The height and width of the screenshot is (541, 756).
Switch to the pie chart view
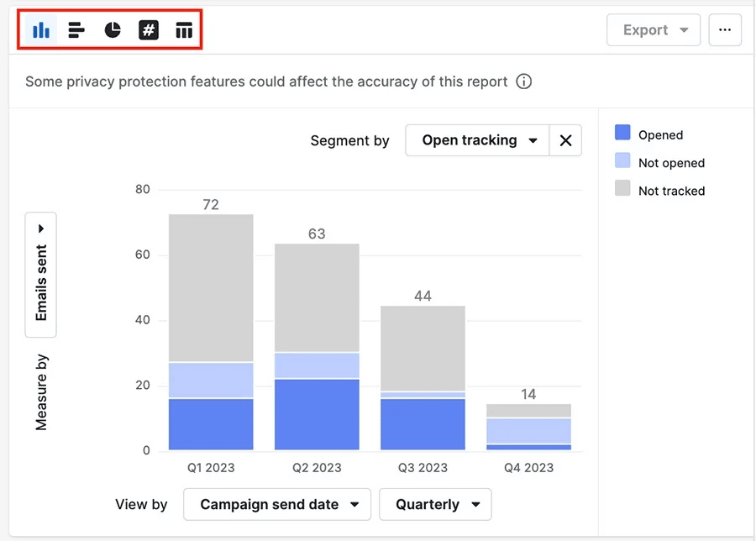(112, 29)
